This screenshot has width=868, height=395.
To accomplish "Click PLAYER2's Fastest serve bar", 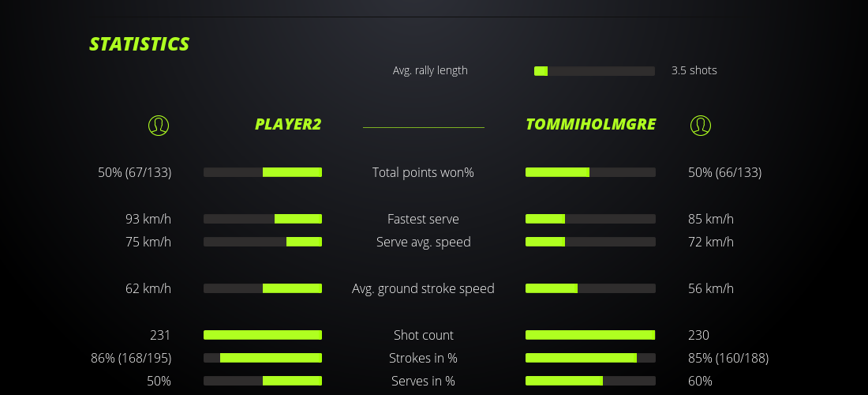I will [x=263, y=219].
